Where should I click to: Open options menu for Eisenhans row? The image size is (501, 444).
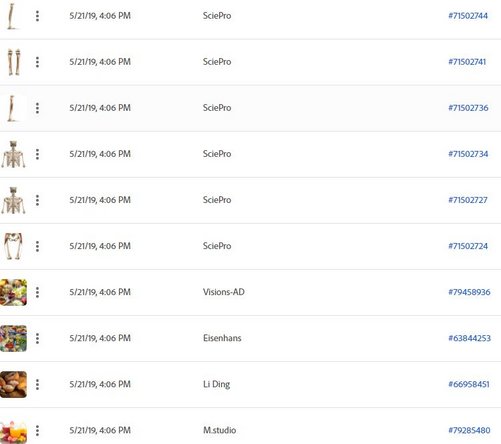point(37,338)
